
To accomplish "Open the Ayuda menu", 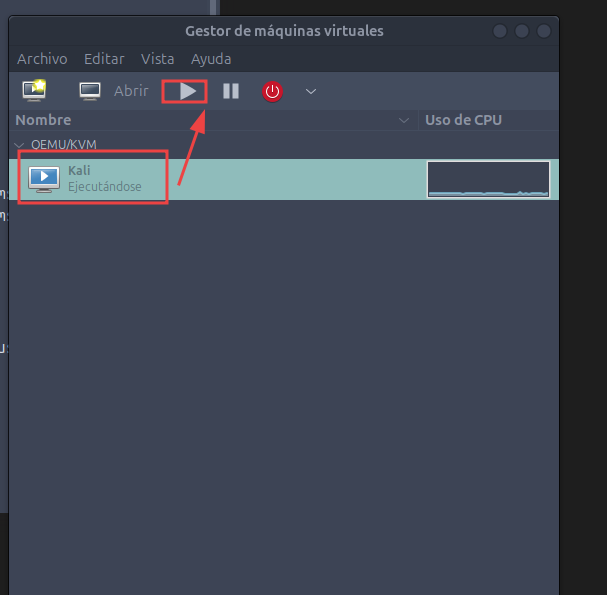I will point(211,59).
